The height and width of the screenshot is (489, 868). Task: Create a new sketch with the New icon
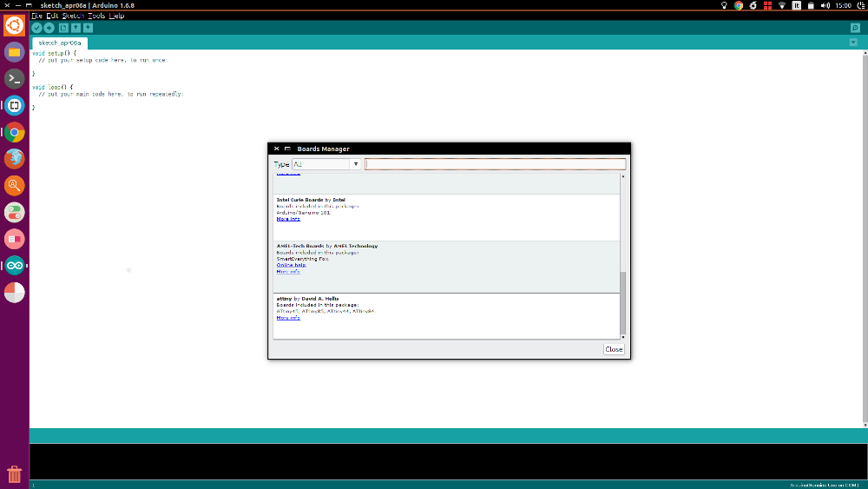pyautogui.click(x=63, y=28)
